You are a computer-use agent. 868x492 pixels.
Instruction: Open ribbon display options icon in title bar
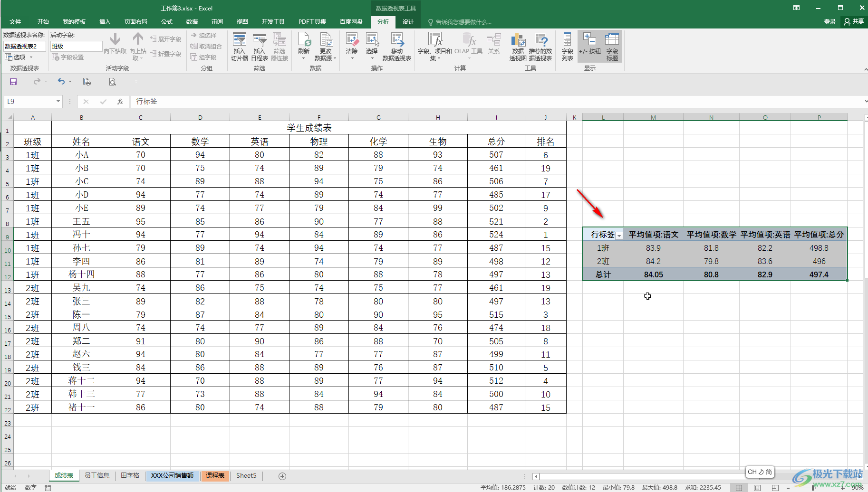796,8
